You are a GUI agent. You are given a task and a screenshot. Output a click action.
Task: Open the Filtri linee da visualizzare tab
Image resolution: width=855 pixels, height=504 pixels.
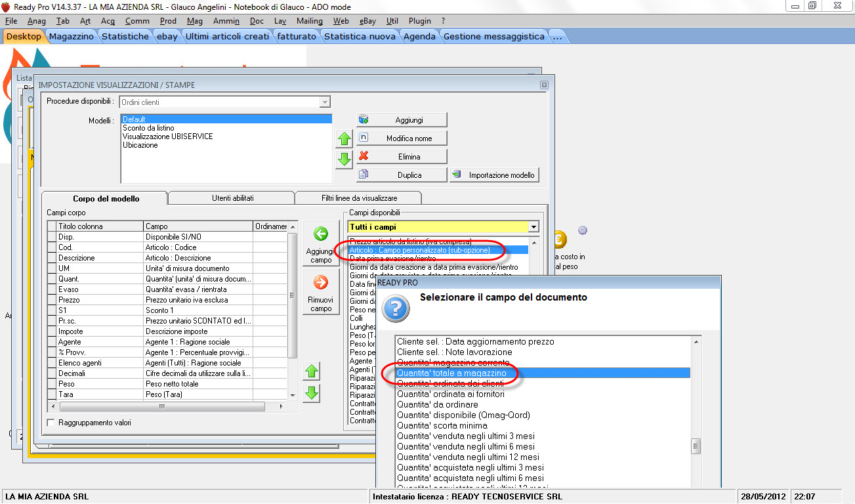tap(358, 198)
